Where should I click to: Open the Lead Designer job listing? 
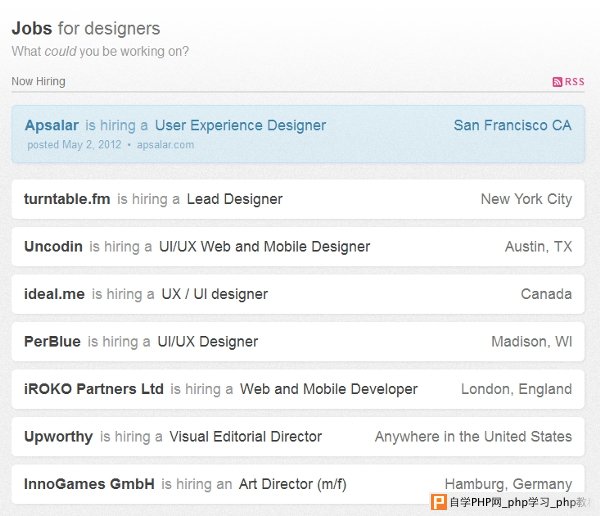(235, 199)
